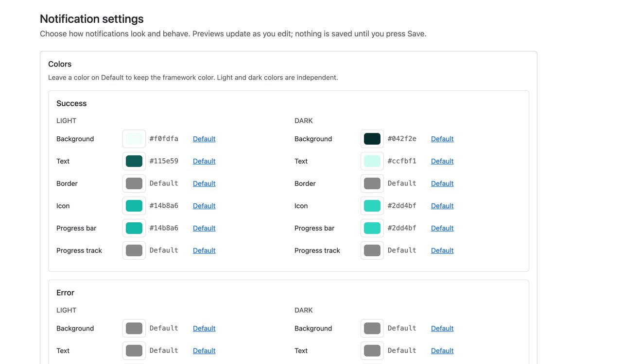Image resolution: width=622 pixels, height=364 pixels.
Task: Open Success dark Progress bar color swatch
Action: 372,228
